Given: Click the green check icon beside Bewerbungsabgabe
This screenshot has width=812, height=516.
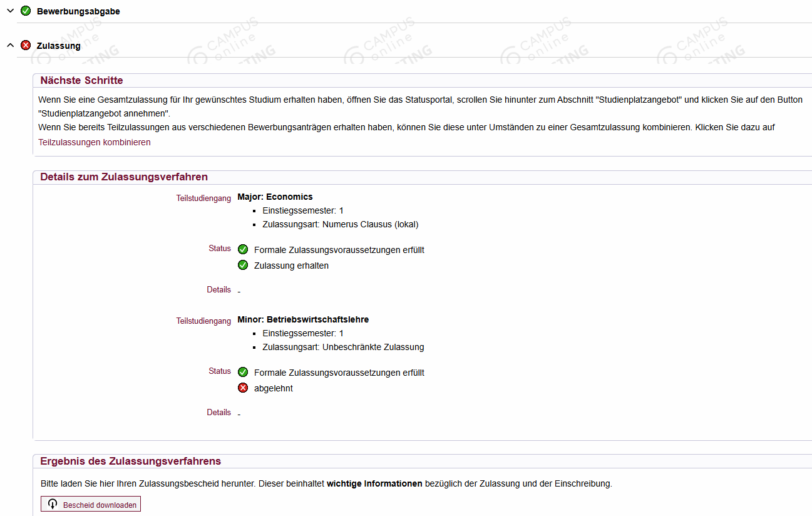Looking at the screenshot, I should [26, 11].
